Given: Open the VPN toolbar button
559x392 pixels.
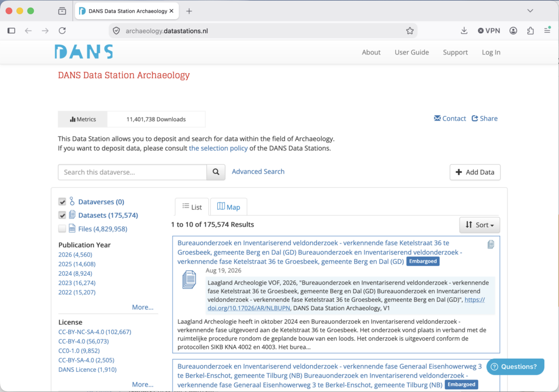Looking at the screenshot, I should coord(489,31).
